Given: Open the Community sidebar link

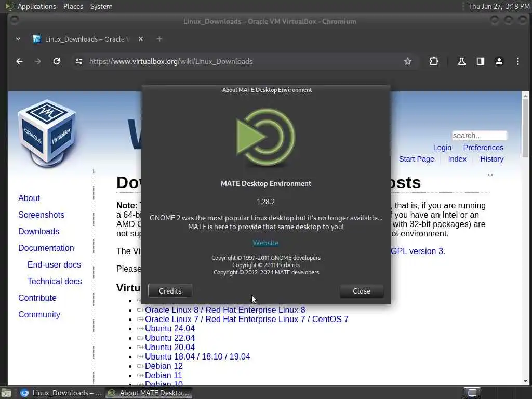Looking at the screenshot, I should tap(39, 314).
